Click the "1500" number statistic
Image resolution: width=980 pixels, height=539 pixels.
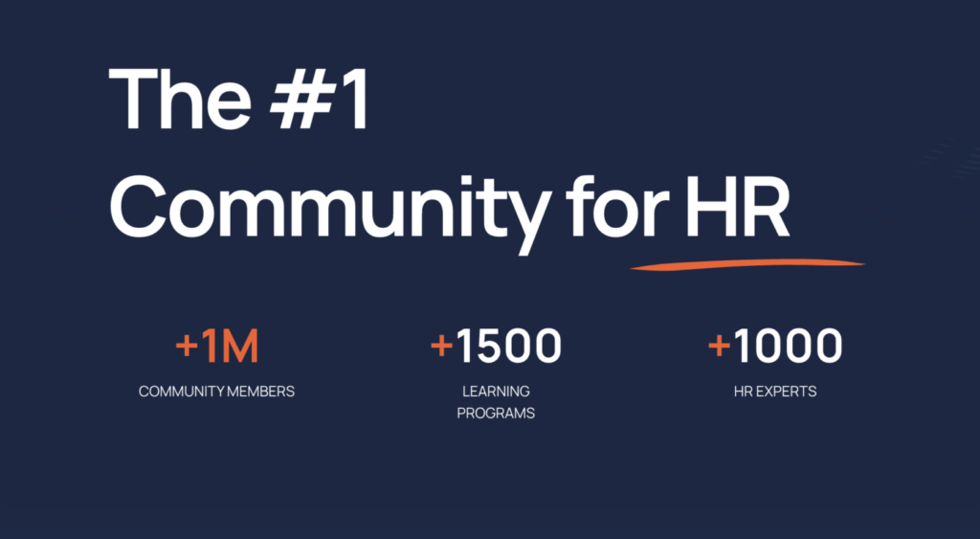508,347
